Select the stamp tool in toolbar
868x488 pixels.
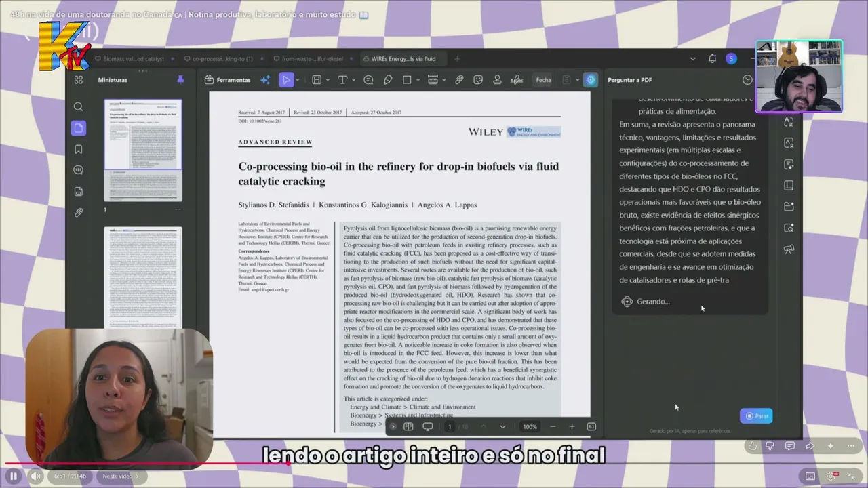point(497,80)
